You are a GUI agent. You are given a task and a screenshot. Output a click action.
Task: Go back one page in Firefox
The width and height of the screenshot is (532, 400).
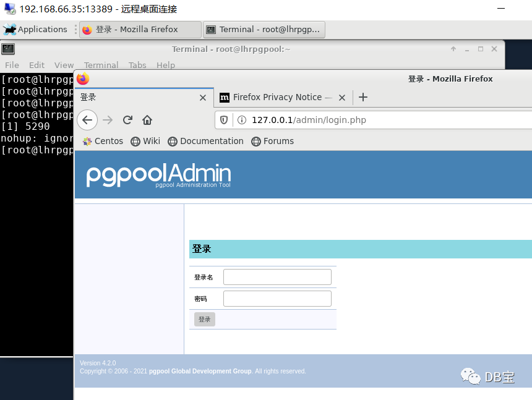click(x=87, y=120)
